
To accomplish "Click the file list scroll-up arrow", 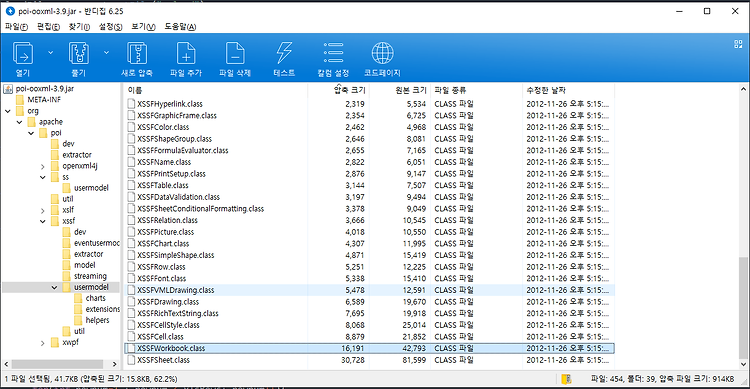I will [x=743, y=89].
